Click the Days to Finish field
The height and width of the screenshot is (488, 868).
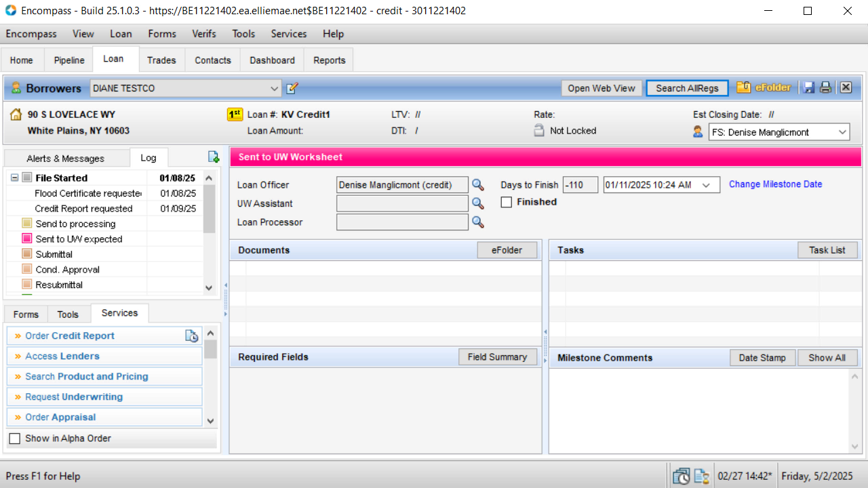[580, 185]
